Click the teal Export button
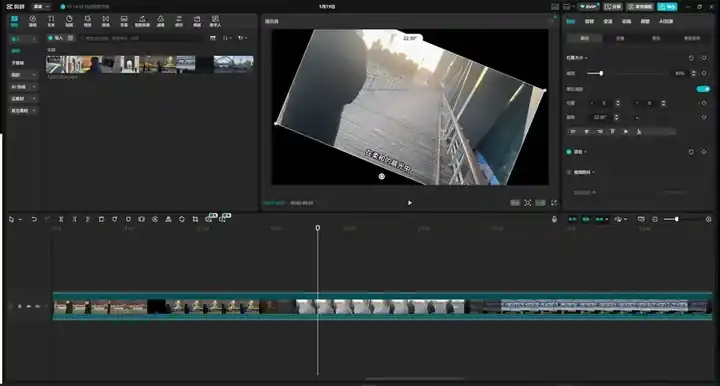The image size is (720, 386). pyautogui.click(x=667, y=6)
